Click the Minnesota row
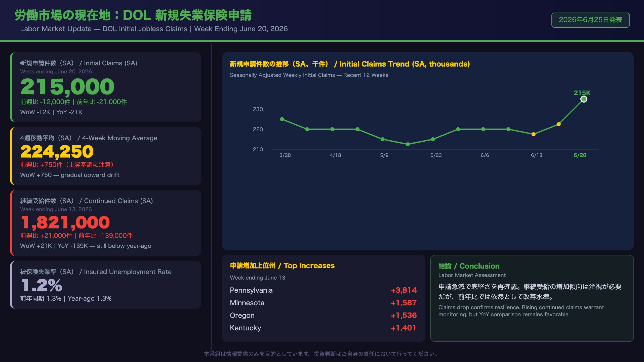This screenshot has width=644, height=362. (x=323, y=303)
